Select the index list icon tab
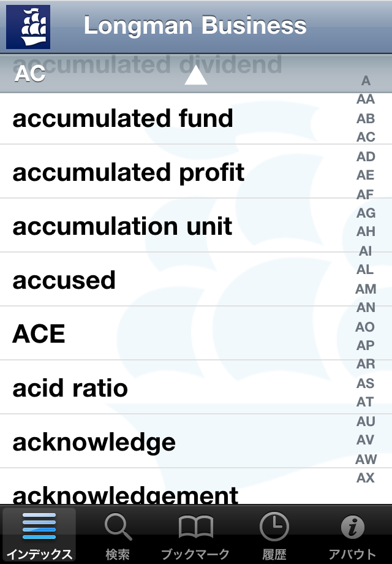 (39, 535)
